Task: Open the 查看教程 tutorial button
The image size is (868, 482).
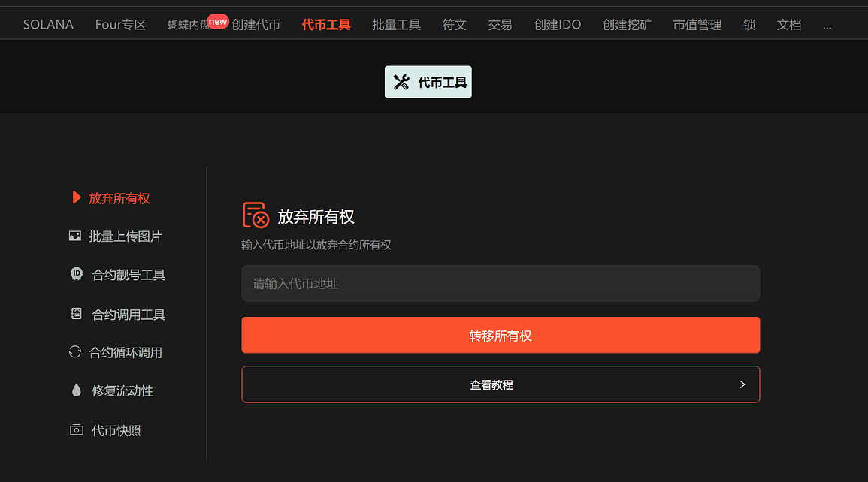Action: pos(501,384)
